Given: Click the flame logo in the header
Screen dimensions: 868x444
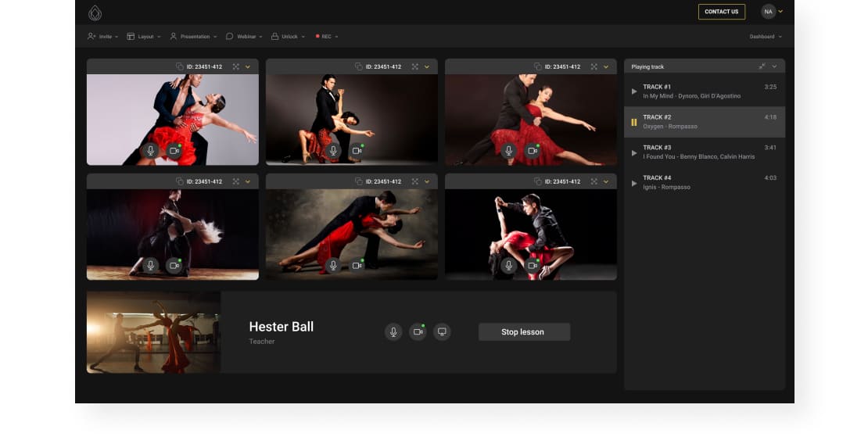Looking at the screenshot, I should click(x=95, y=13).
